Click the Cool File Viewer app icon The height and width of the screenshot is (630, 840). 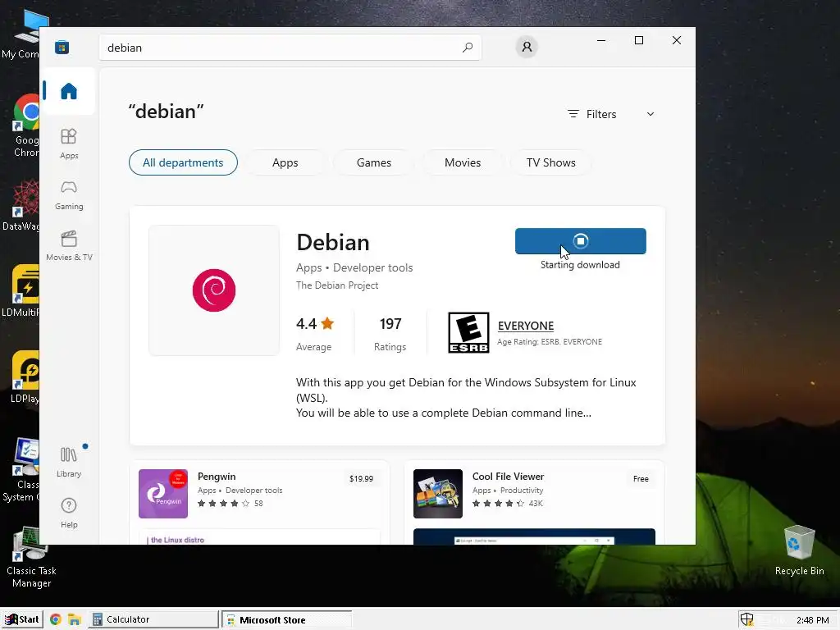438,493
